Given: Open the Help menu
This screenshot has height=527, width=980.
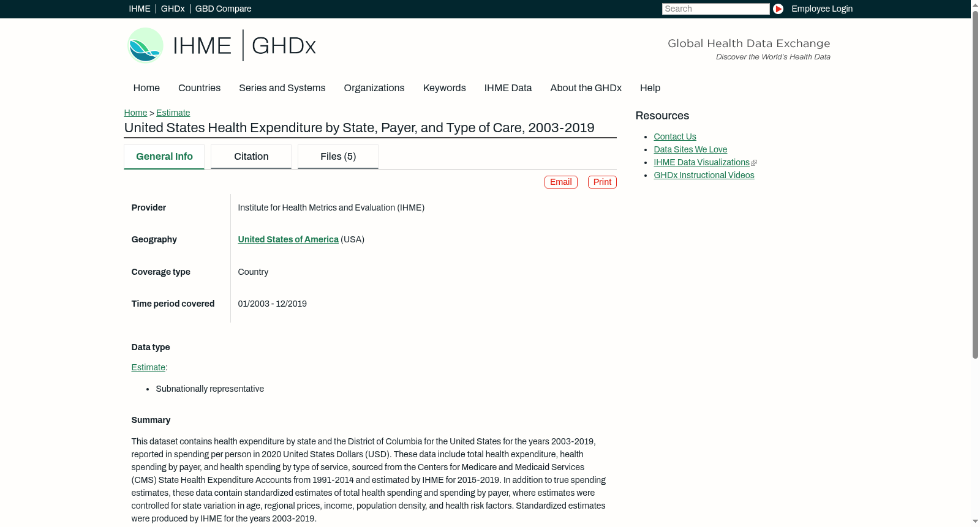Looking at the screenshot, I should [650, 88].
